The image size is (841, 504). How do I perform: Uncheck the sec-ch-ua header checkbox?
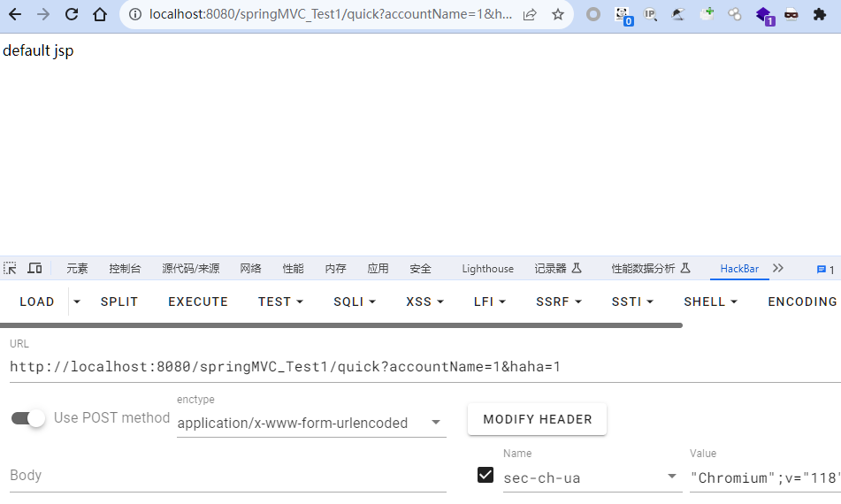[485, 476]
